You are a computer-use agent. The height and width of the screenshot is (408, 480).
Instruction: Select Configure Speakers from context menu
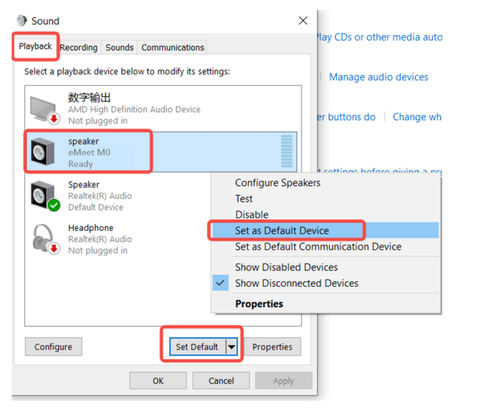click(x=278, y=183)
